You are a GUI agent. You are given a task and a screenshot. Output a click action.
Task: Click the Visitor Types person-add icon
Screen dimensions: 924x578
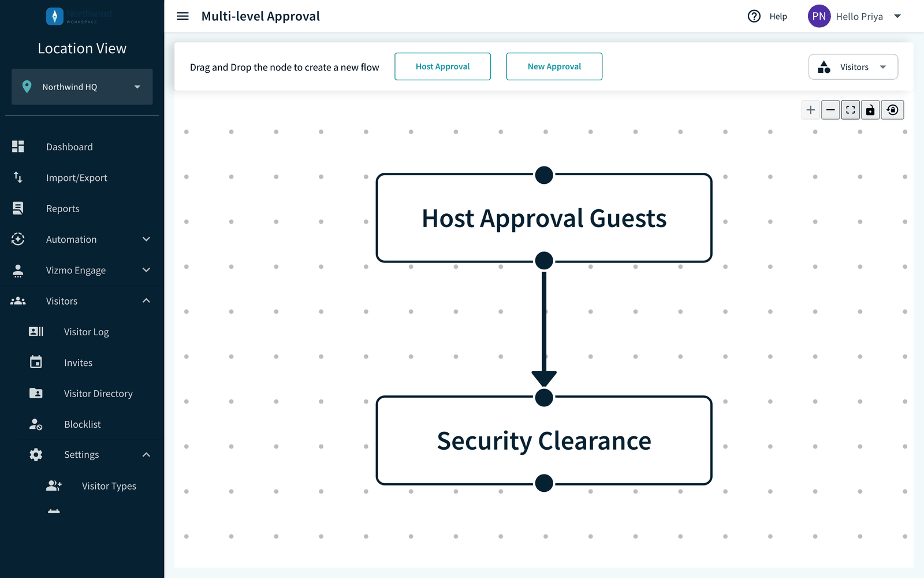[54, 486]
